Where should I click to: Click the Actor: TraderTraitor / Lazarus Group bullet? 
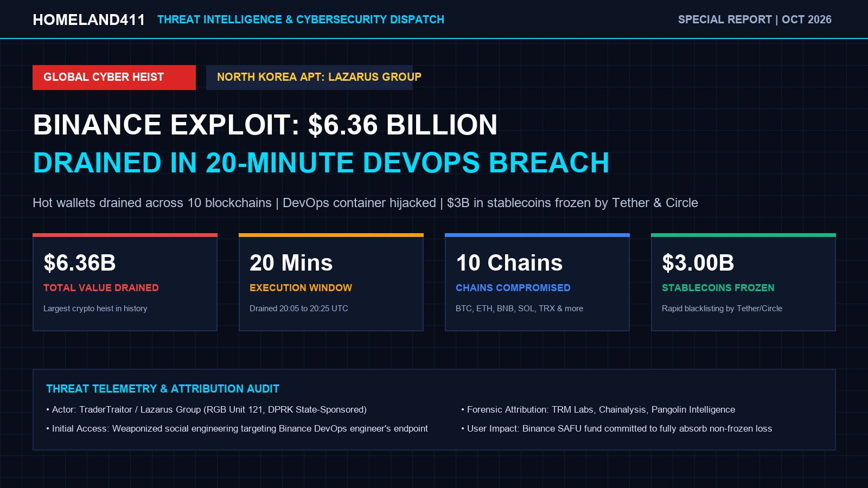[206, 409]
